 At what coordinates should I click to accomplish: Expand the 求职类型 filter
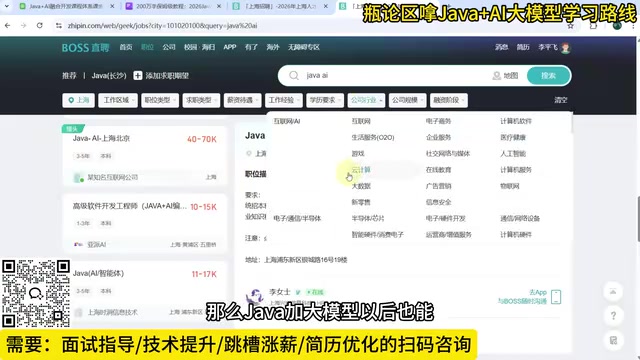click(x=201, y=100)
